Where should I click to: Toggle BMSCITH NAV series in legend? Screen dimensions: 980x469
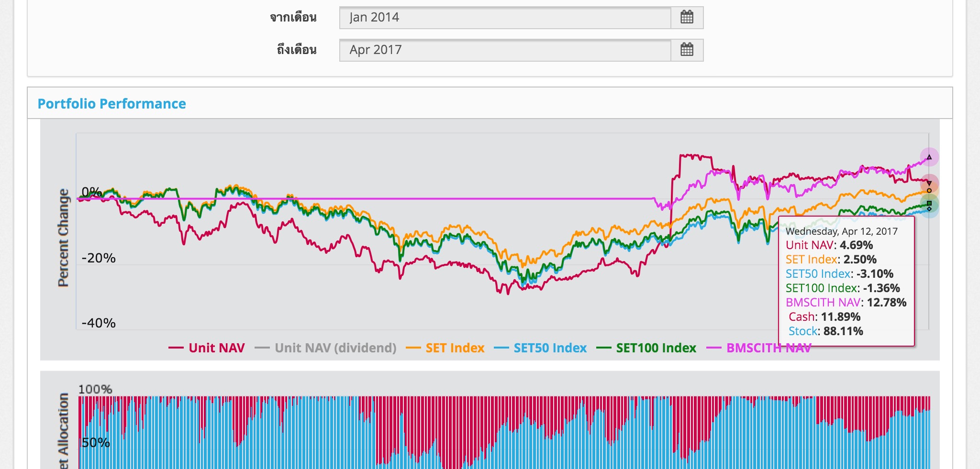pos(758,348)
